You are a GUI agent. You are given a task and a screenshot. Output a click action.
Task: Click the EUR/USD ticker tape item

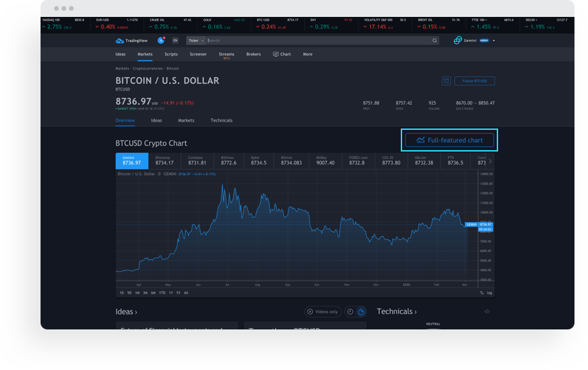pos(117,24)
